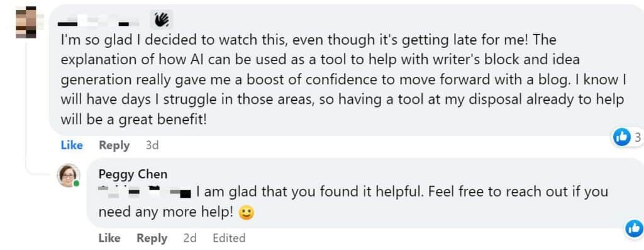Image resolution: width=644 pixels, height=250 pixels.
Task: Open Peggy Chen's profile avatar
Action: 68,176
